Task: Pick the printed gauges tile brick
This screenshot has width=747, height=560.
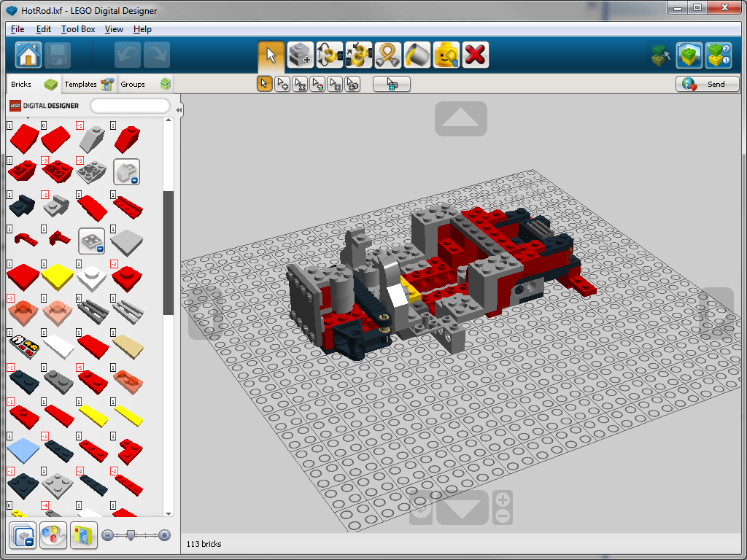Action: click(x=24, y=346)
